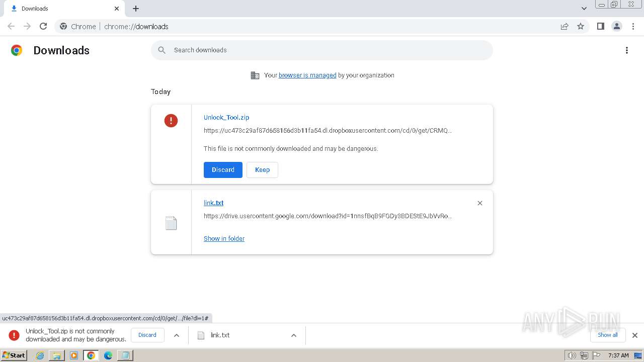Click the volume speaker tray icon
The width and height of the screenshot is (644, 362).
pos(572,355)
